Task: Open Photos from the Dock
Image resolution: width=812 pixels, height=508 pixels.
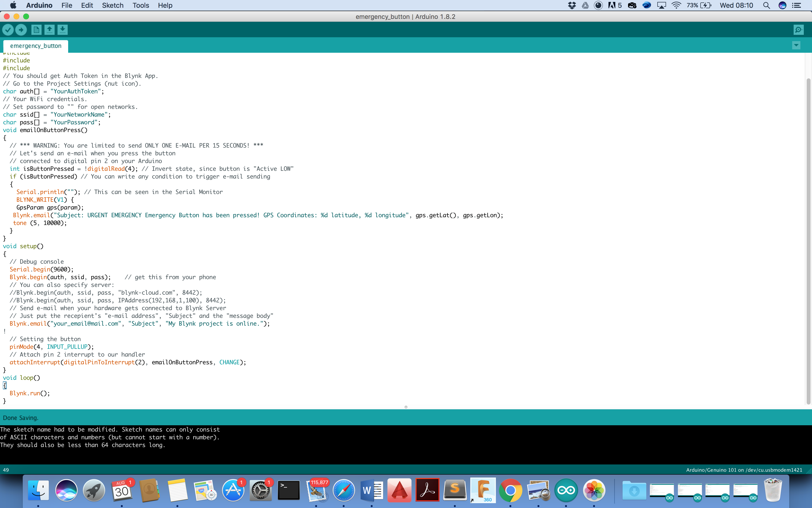Action: 594,491
